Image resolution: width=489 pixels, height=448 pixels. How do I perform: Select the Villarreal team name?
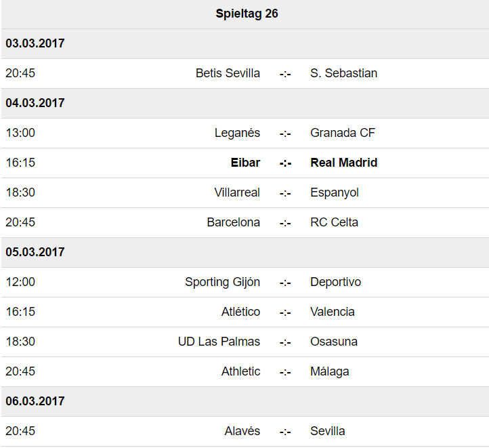(237, 192)
